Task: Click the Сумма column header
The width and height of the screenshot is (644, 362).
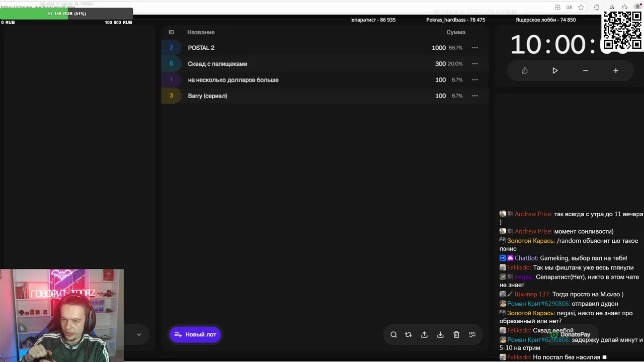Action: 456,32
